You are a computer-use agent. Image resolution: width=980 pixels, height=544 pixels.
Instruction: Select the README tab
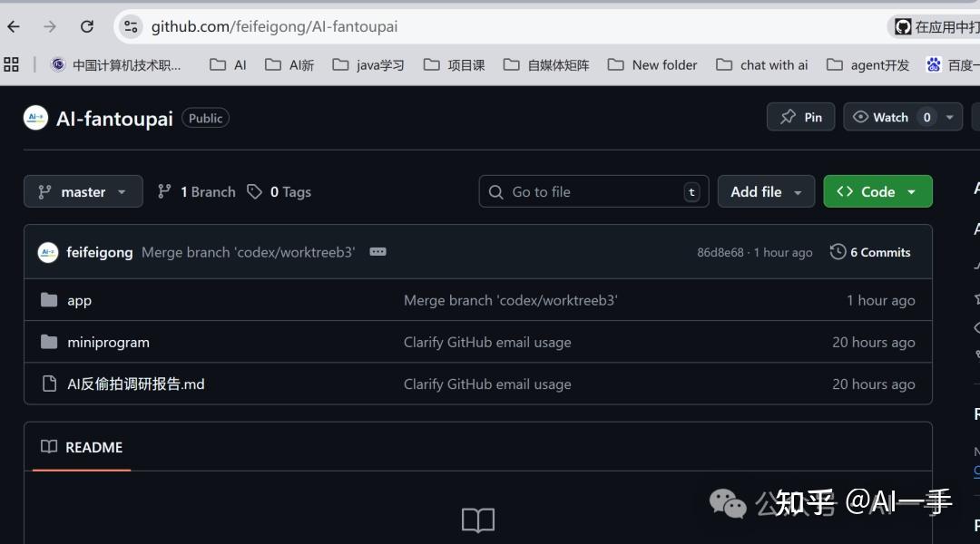(82, 447)
